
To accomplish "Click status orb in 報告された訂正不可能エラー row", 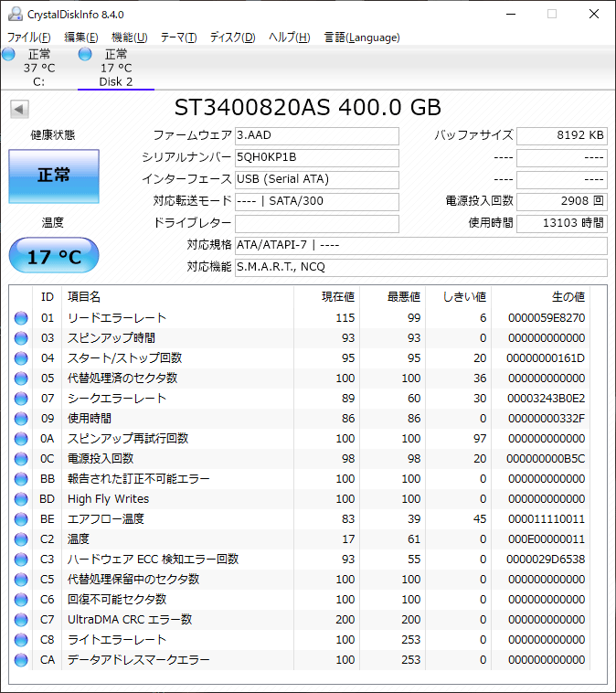I will tap(21, 479).
